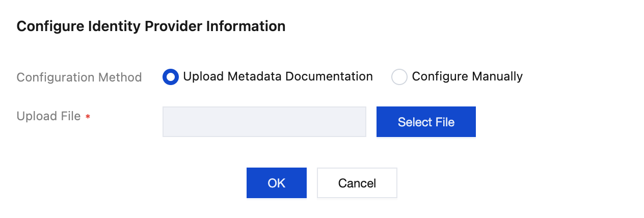Dismiss the dialog with Cancel

click(357, 183)
